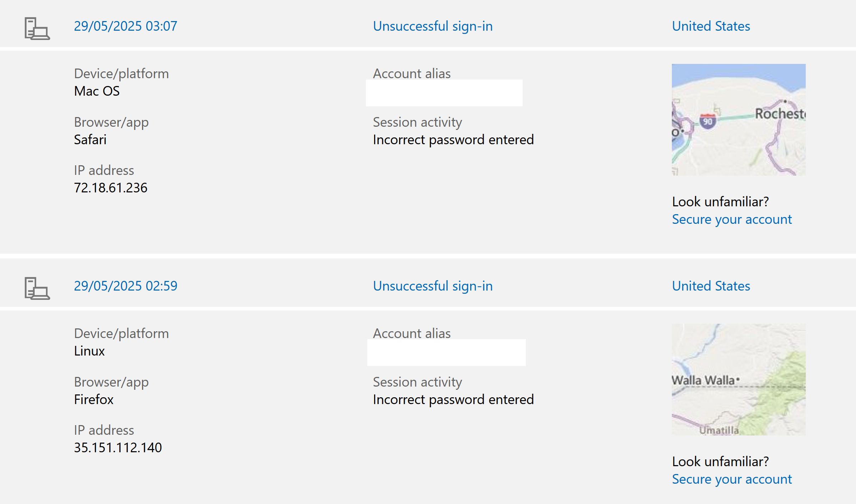Viewport: 856px width, 504px height.
Task: Collapse the 29/05/2025 02:59 entry
Action: pyautogui.click(x=125, y=286)
